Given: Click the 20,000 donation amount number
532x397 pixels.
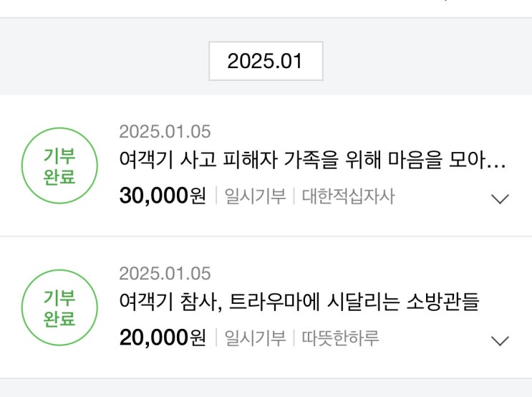Looking at the screenshot, I should (x=153, y=338).
